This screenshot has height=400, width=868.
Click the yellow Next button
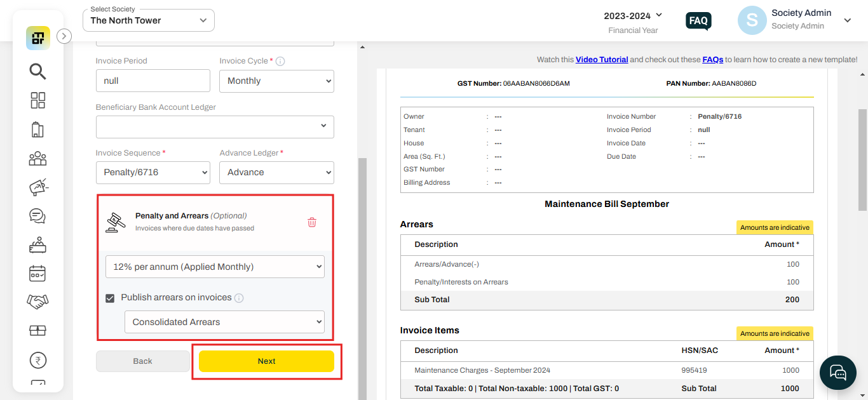pos(266,361)
